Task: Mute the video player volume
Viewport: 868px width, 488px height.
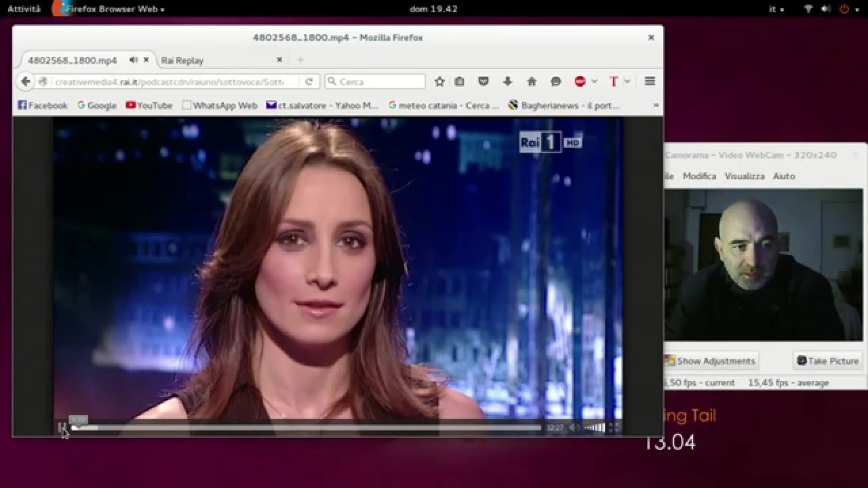Action: [574, 427]
